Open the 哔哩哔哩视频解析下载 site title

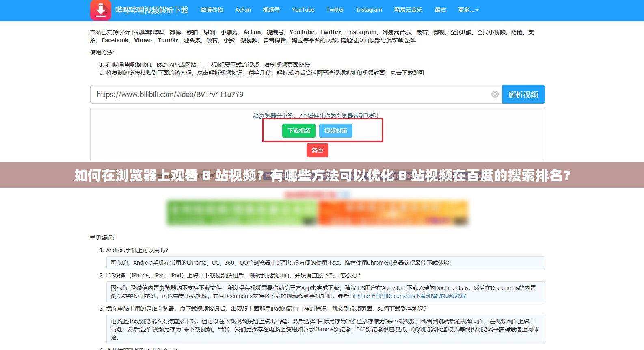tap(152, 10)
